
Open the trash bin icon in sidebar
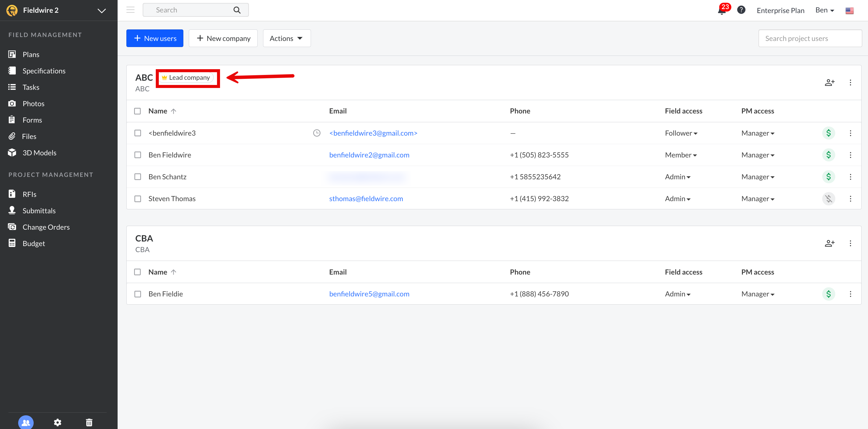coord(89,422)
